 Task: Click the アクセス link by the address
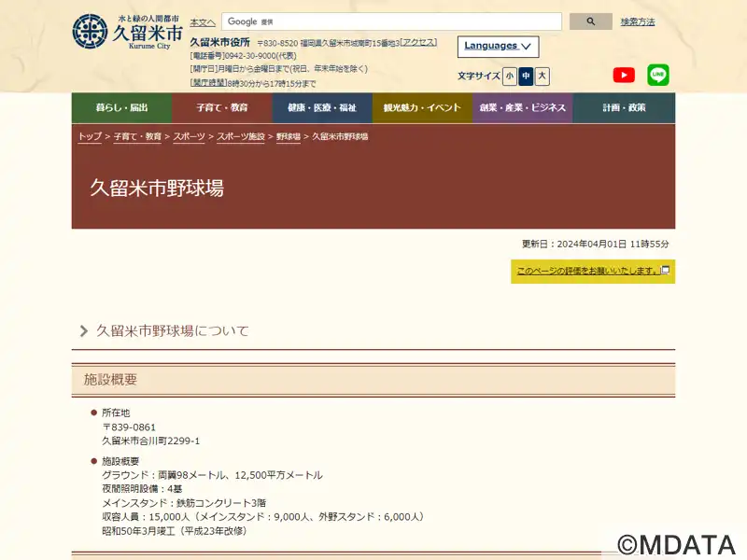coord(418,42)
